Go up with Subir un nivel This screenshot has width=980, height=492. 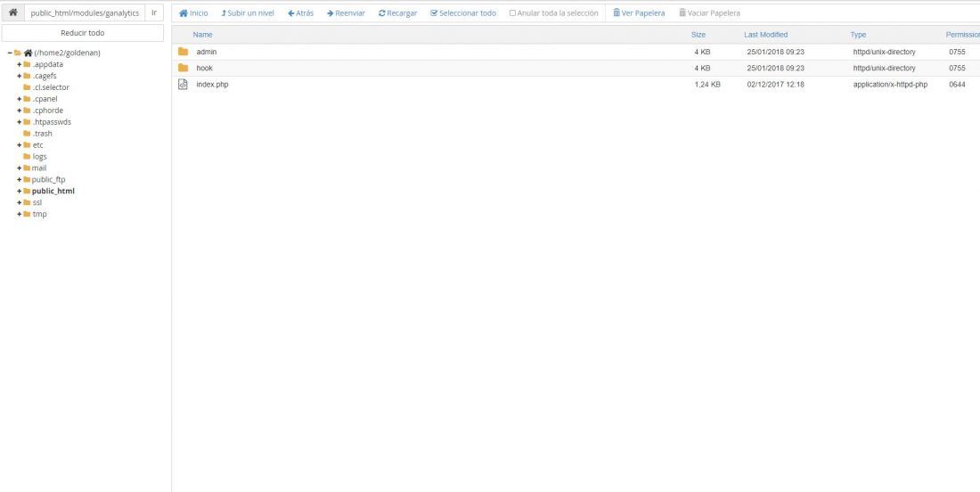point(249,13)
